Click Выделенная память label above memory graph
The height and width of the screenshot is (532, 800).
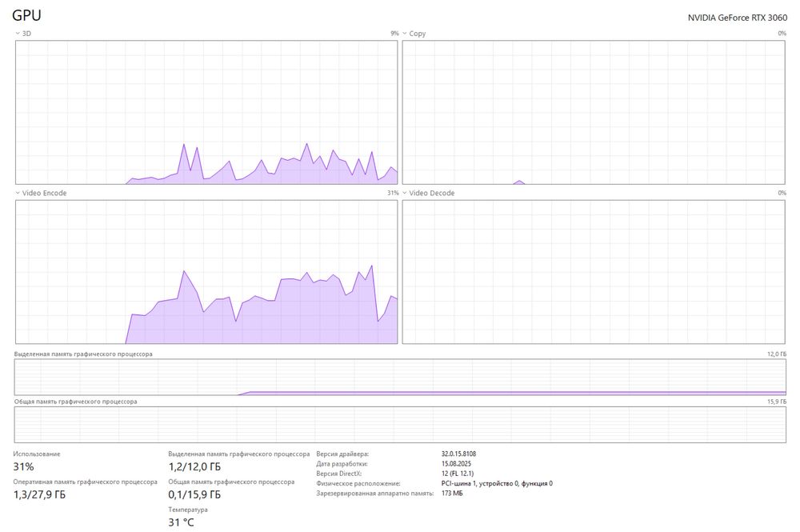(83, 354)
